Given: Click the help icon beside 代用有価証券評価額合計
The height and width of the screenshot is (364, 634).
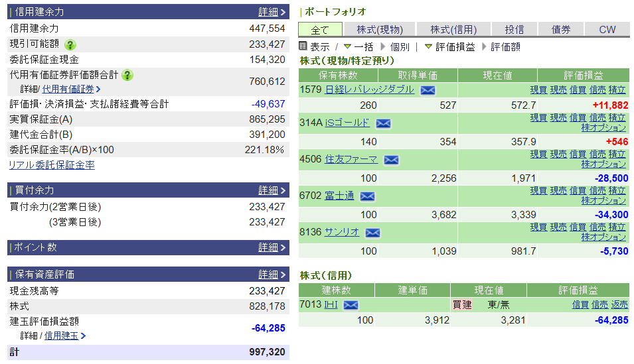Looking at the screenshot, I should 127,75.
